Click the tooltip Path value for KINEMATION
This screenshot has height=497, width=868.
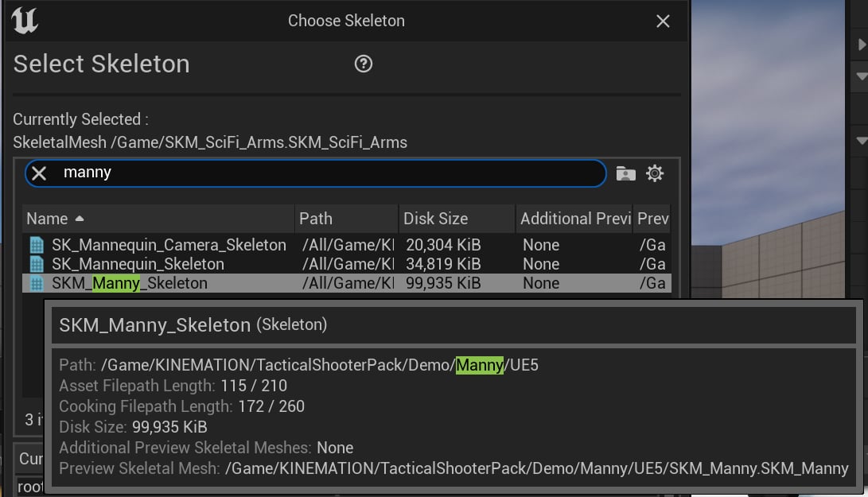click(x=319, y=365)
